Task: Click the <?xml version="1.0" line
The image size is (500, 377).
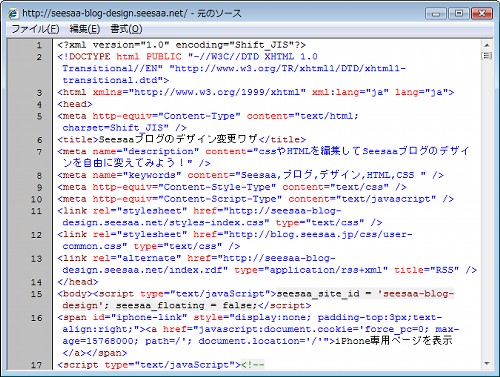Action: pos(182,45)
